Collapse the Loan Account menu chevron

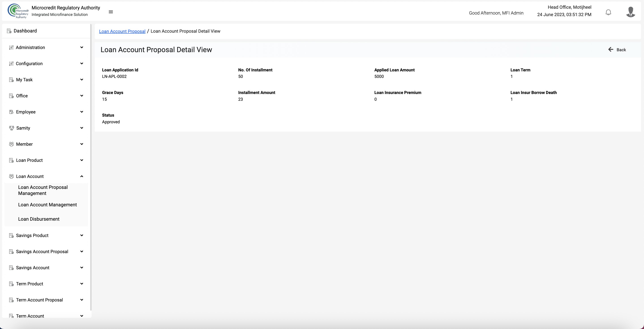point(82,176)
